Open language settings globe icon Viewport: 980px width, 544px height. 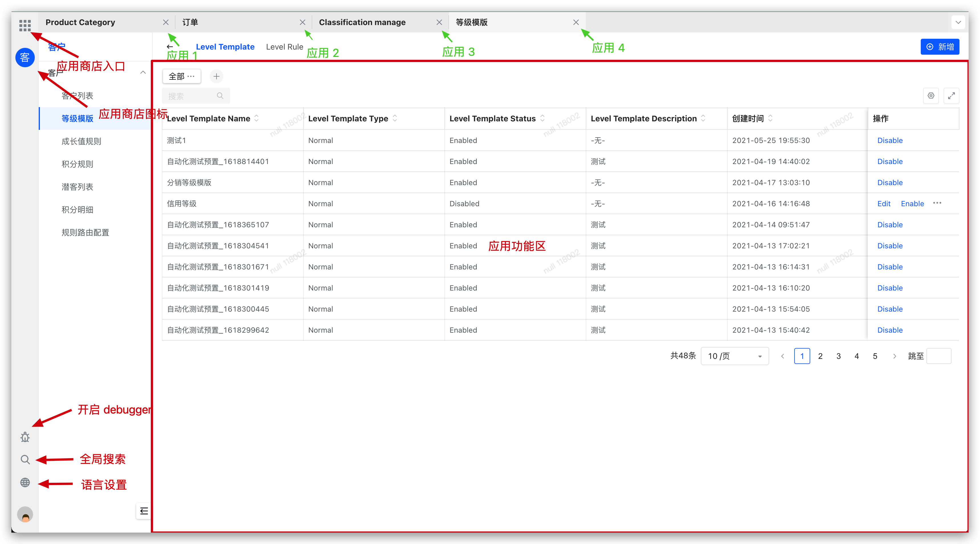[25, 482]
